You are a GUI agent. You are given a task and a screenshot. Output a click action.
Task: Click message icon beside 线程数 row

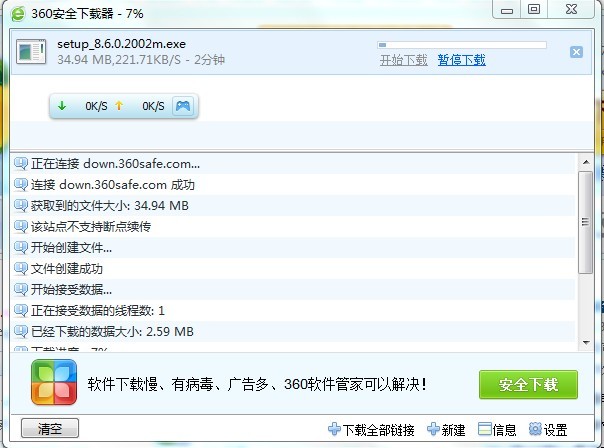21,310
